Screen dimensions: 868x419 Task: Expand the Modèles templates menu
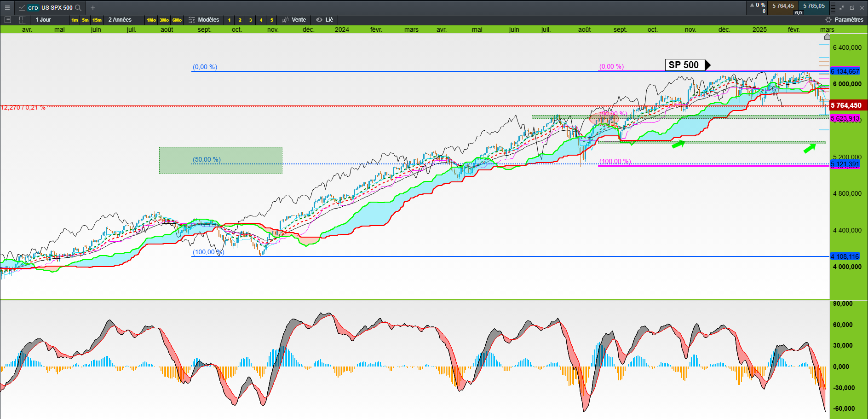coord(204,20)
